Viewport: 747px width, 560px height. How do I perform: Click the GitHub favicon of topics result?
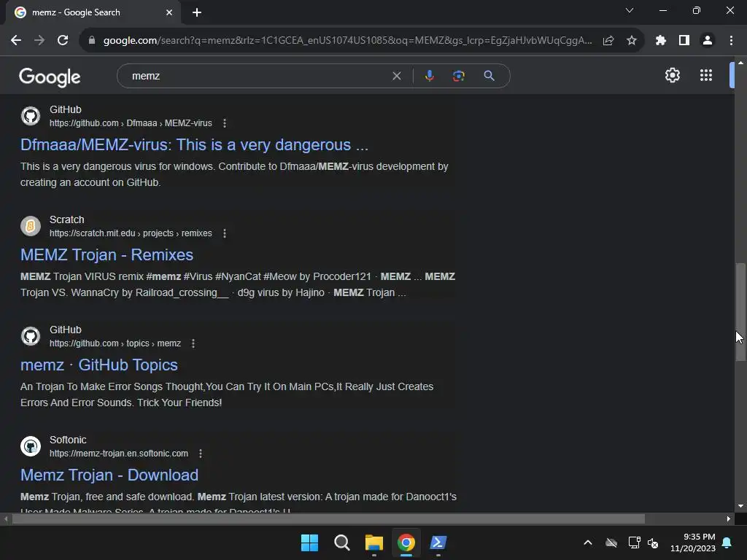click(x=31, y=335)
